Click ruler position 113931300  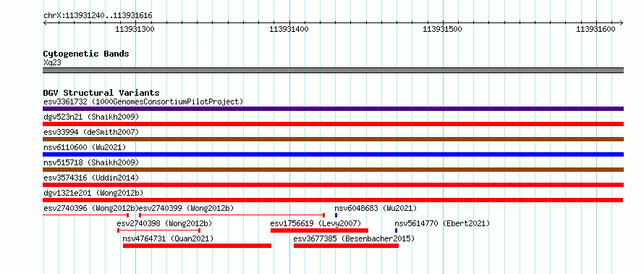135,29
